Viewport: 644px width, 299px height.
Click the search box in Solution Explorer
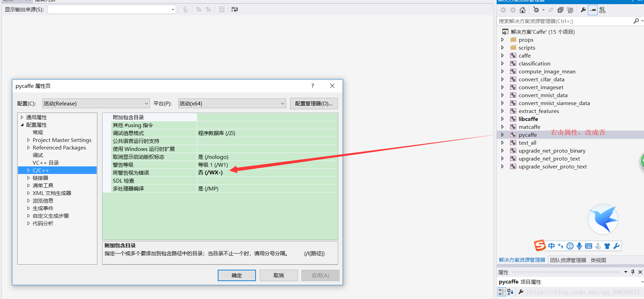[x=565, y=21]
